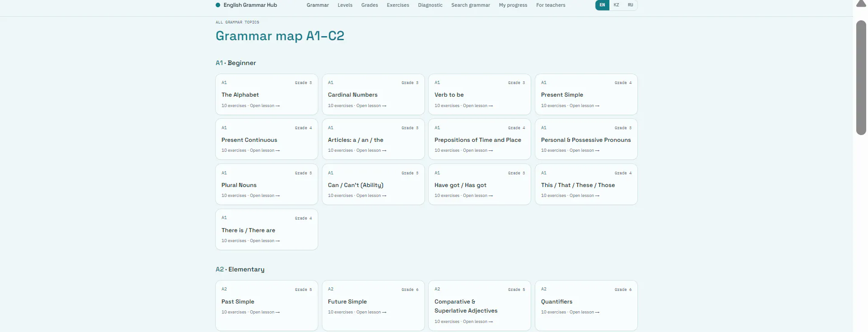
Task: Go to Search grammar
Action: [471, 5]
